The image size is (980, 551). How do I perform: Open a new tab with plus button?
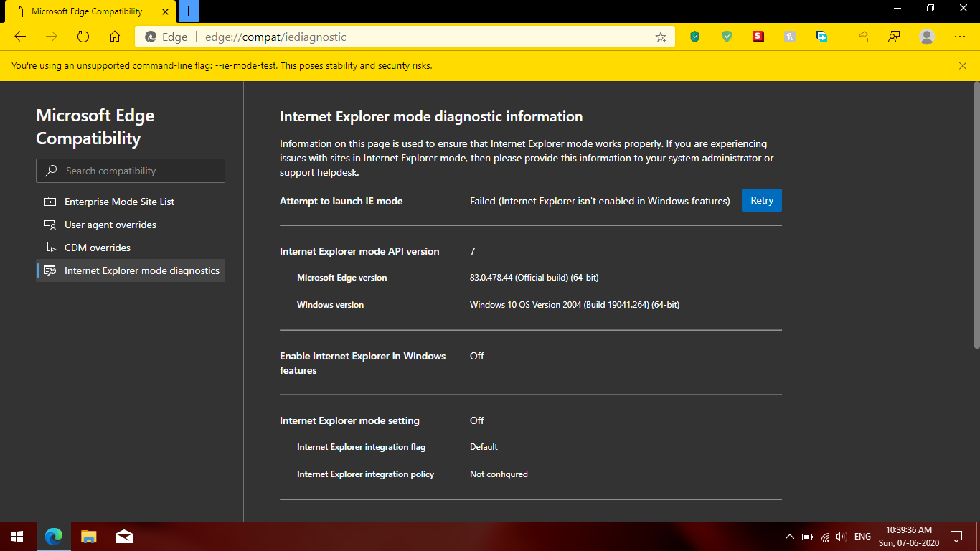coord(189,11)
